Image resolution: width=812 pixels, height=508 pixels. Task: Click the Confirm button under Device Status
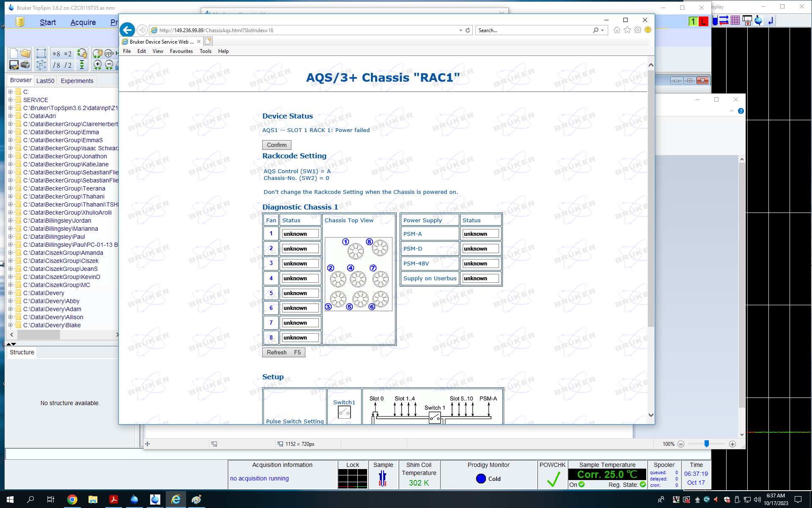[277, 145]
